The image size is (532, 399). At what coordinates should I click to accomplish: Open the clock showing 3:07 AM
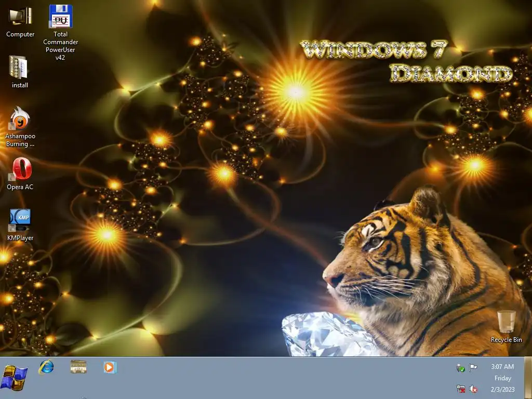[x=502, y=366]
